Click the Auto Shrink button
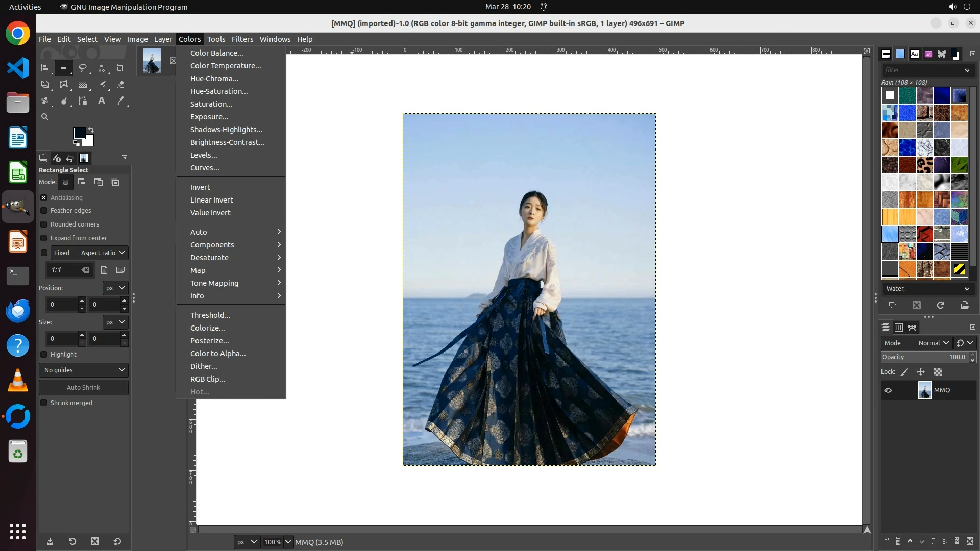The width and height of the screenshot is (980, 551). click(x=84, y=388)
